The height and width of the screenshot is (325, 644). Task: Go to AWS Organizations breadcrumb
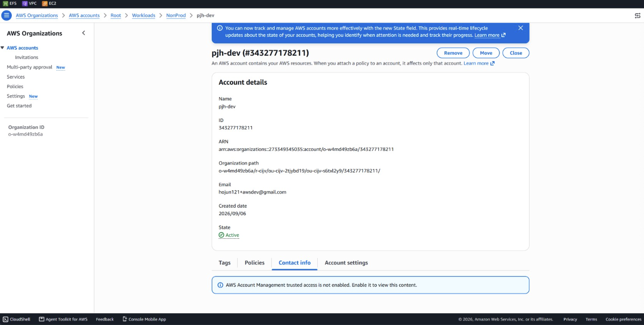[37, 16]
